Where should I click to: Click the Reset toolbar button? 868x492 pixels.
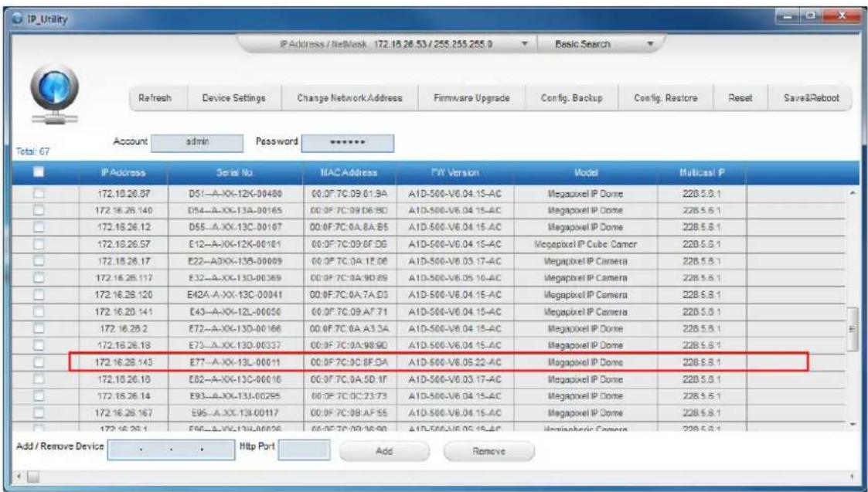point(740,98)
